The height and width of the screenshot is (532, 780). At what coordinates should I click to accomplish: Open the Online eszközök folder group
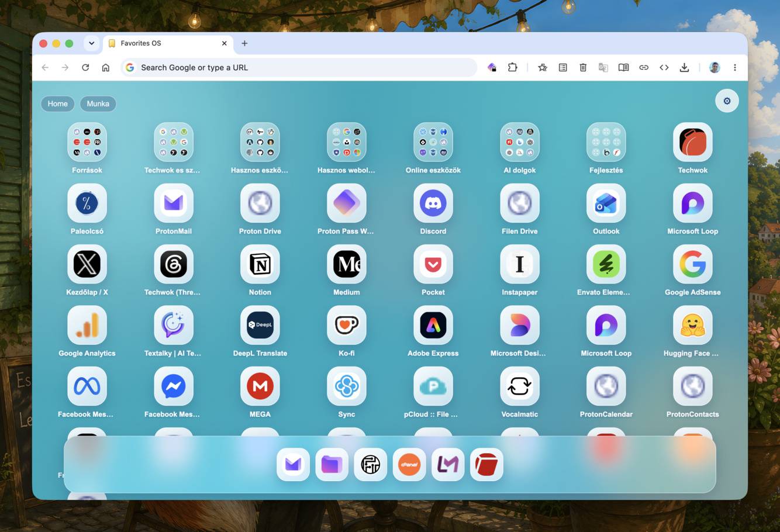(x=433, y=142)
